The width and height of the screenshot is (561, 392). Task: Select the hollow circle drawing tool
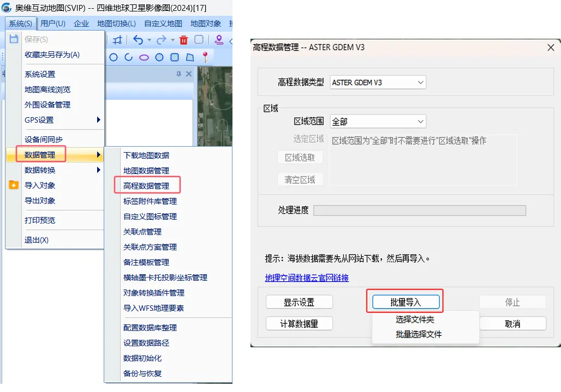(x=114, y=57)
